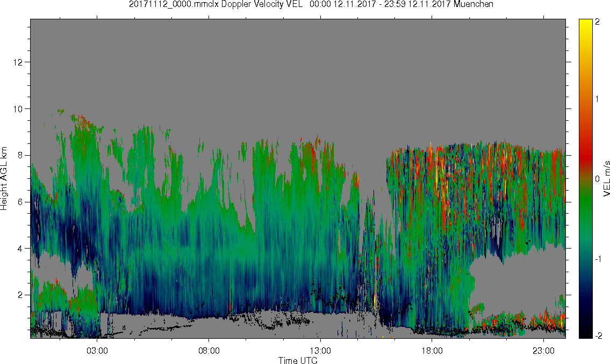The image size is (610, 364).
Task: Click the height label '12'
Action: [x=18, y=62]
